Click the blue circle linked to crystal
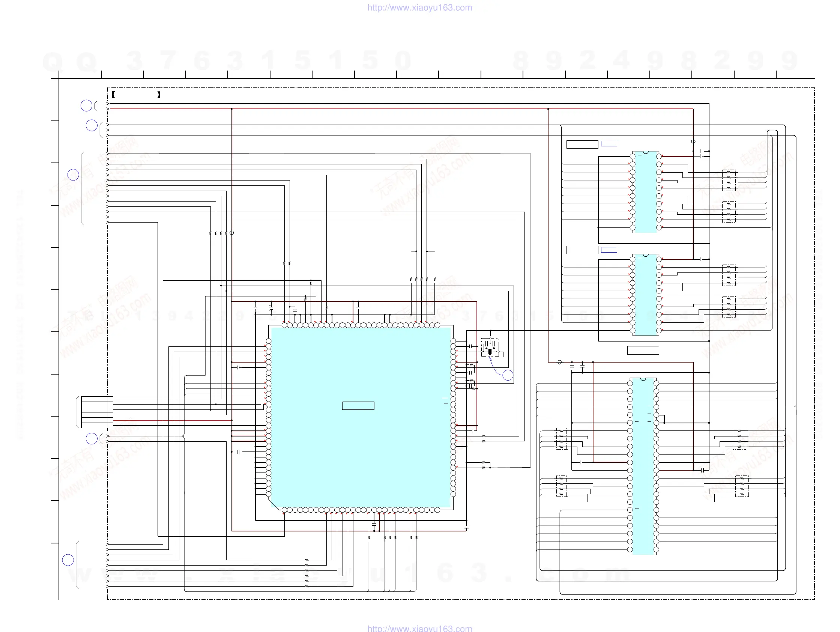 [508, 375]
